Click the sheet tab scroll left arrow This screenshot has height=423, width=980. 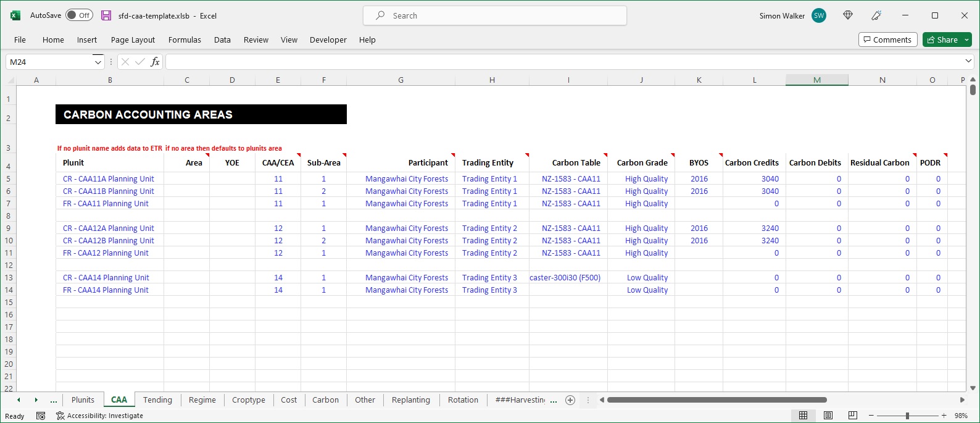pyautogui.click(x=19, y=400)
